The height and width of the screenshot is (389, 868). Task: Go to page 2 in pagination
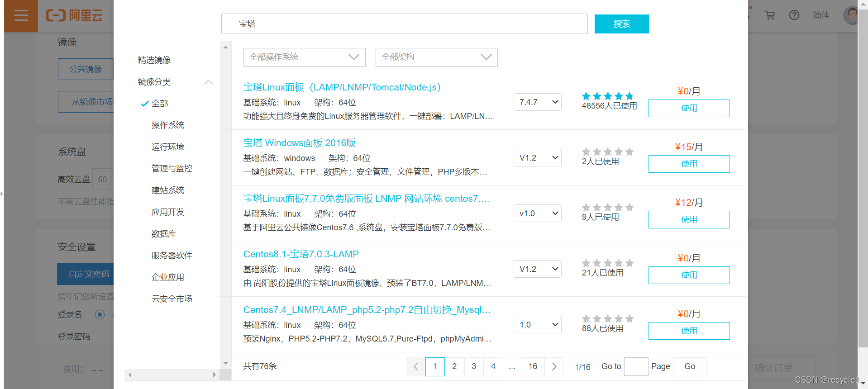click(x=454, y=366)
